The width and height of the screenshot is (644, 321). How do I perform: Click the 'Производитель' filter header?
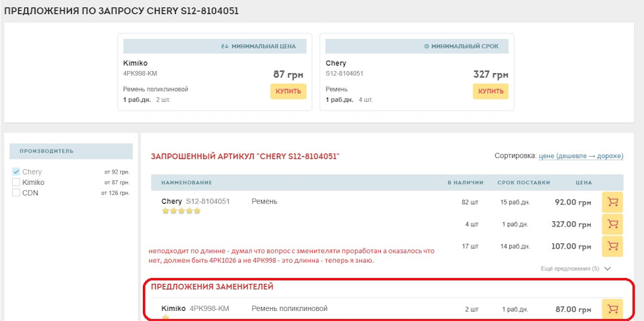tap(71, 151)
